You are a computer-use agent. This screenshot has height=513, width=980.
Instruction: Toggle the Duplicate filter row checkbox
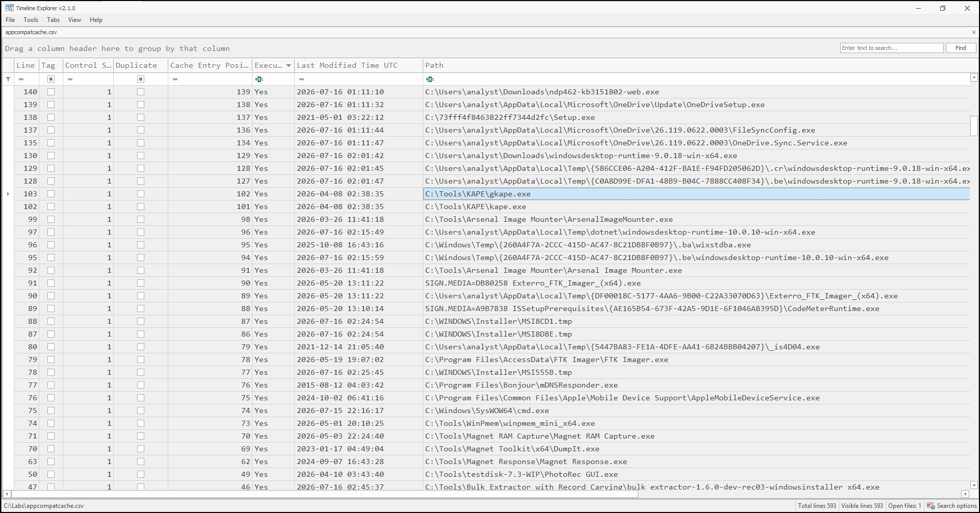pyautogui.click(x=141, y=79)
